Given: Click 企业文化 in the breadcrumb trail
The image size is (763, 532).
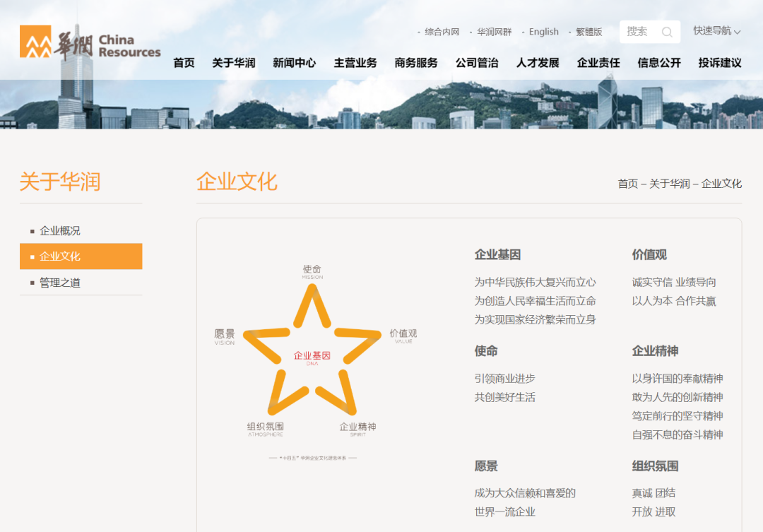Looking at the screenshot, I should click(721, 184).
